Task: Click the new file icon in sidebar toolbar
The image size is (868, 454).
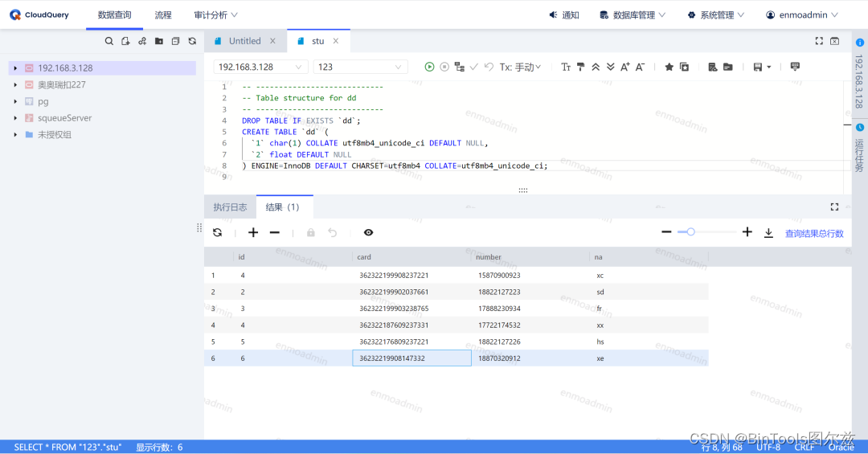Action: 125,41
